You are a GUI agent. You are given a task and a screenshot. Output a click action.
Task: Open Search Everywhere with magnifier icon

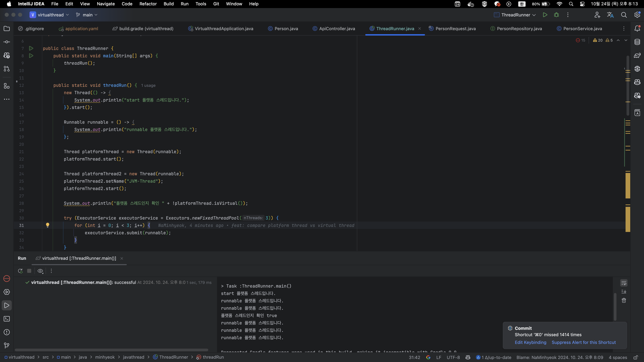point(624,15)
